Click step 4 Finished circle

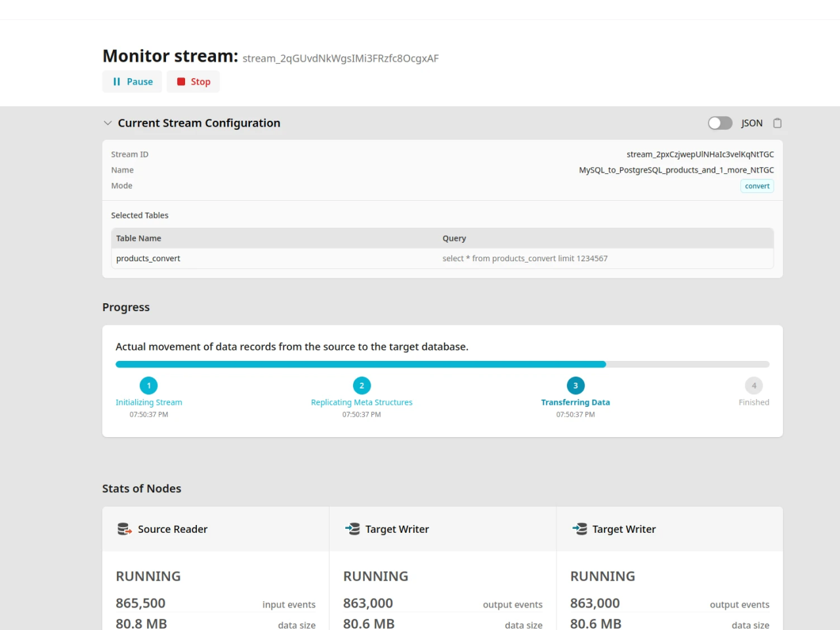753,386
